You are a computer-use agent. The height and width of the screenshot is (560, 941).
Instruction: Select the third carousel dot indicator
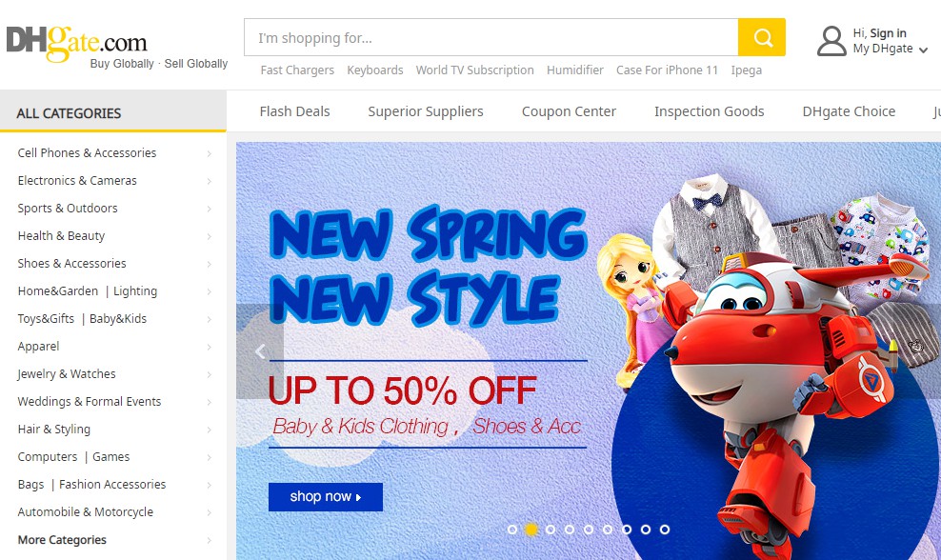(551, 530)
